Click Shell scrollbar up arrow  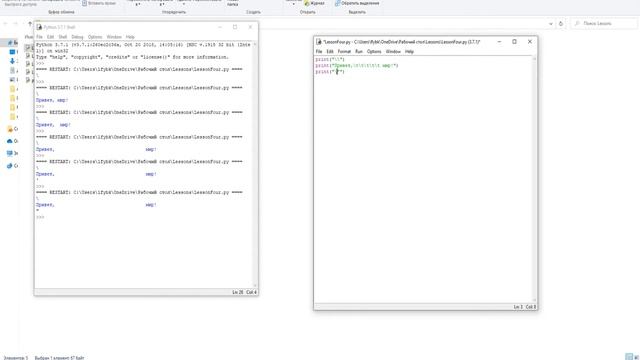point(255,44)
